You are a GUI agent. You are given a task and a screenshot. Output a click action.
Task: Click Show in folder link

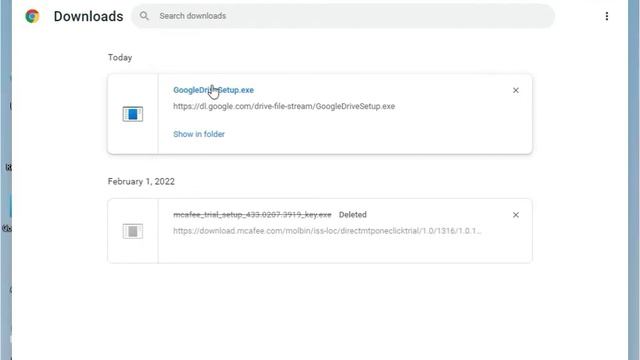pyautogui.click(x=199, y=134)
